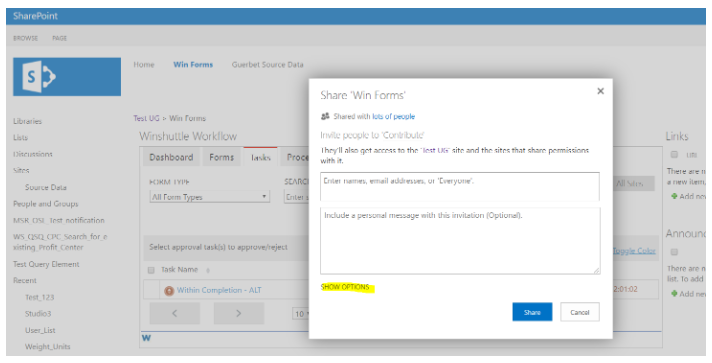712x363 pixels.
Task: Open Guerbet Source Data navigation link
Action: 267,65
